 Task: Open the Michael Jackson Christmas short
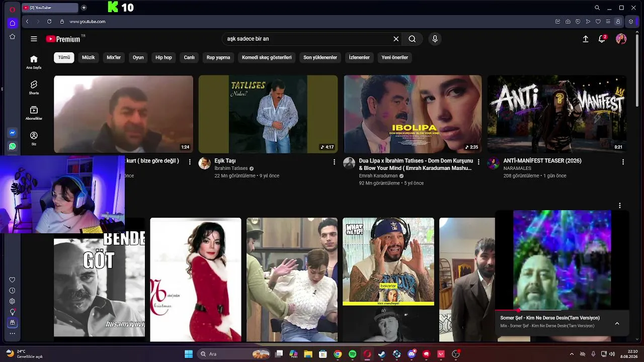pos(196,280)
